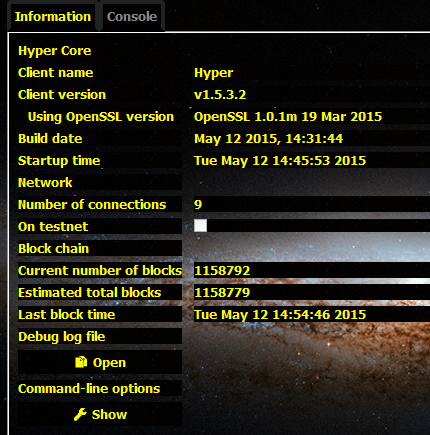Click the Network section label
This screenshot has width=430, height=435.
(x=45, y=182)
